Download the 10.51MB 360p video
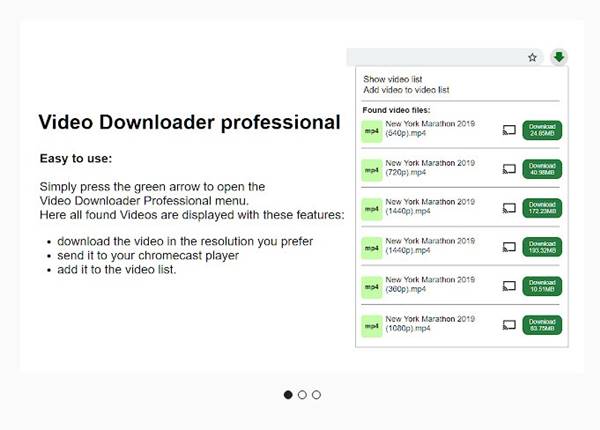Screen dimensions: 600x430 pyautogui.click(x=542, y=286)
